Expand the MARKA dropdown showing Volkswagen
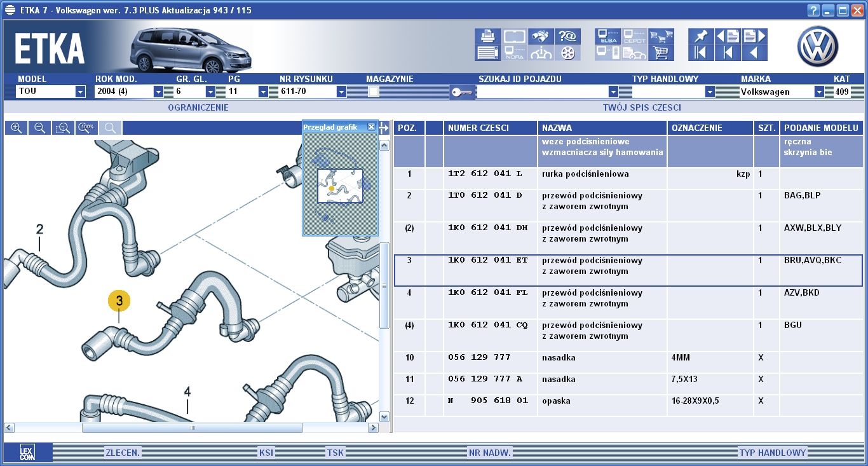Viewport: 868px width, 466px height. (x=819, y=92)
